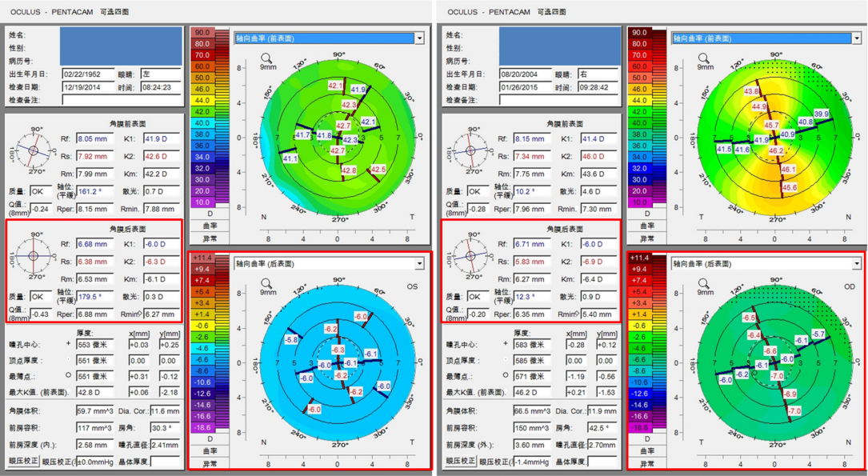
Task: Click the 角膜前表面 axis diagram in the left exam
Action: click(x=34, y=150)
